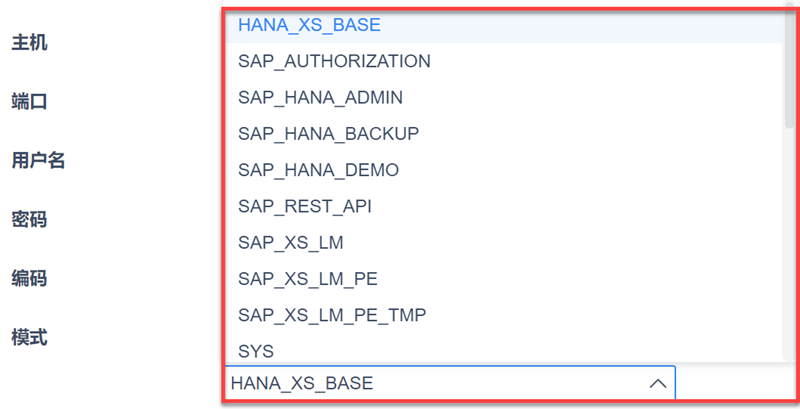This screenshot has width=800, height=409.
Task: Select SAP_REST_API in the list
Action: click(304, 206)
